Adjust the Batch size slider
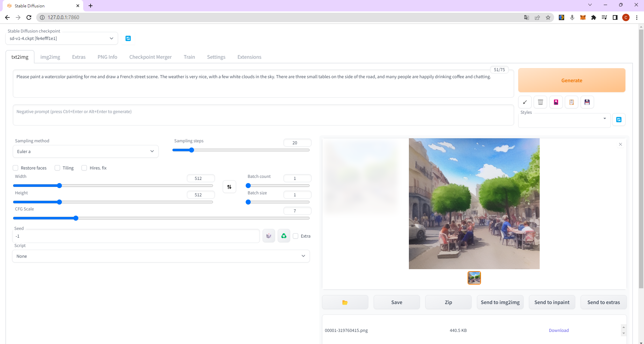Viewport: 644px width, 344px height. [278, 202]
